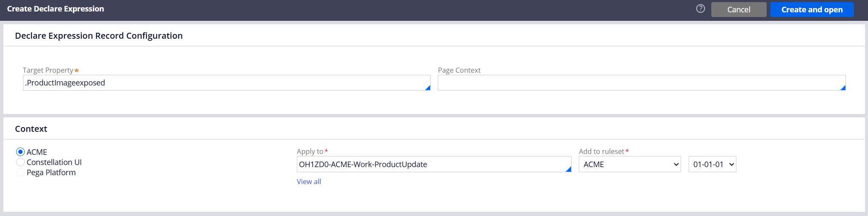
Task: Select the ACME context radio button
Action: (20, 152)
